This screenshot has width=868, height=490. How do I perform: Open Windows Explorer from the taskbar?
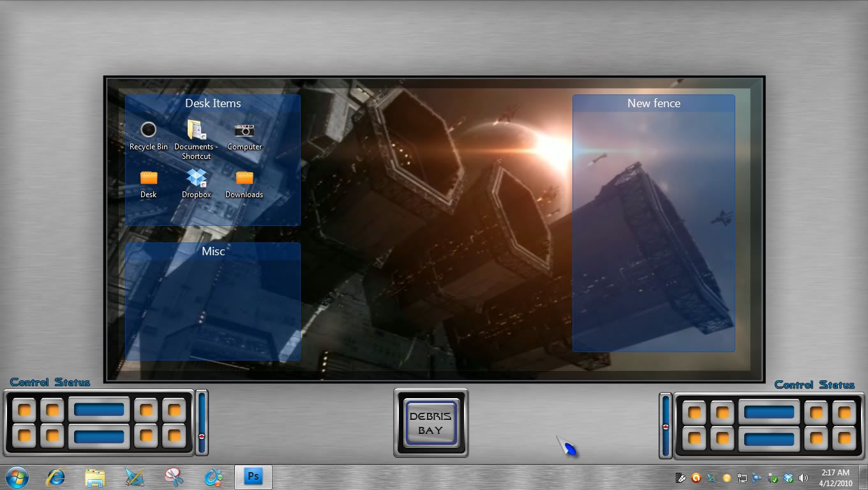tap(95, 477)
